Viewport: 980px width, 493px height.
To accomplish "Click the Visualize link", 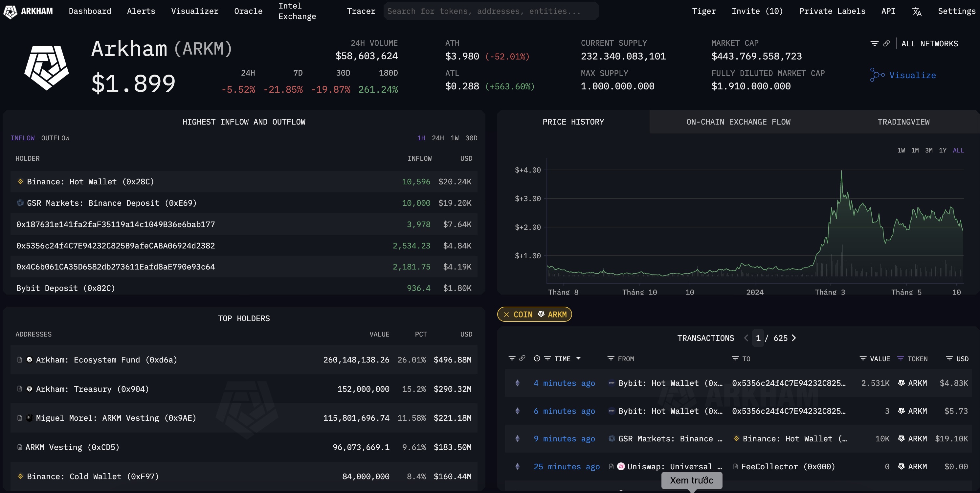I will 912,75.
